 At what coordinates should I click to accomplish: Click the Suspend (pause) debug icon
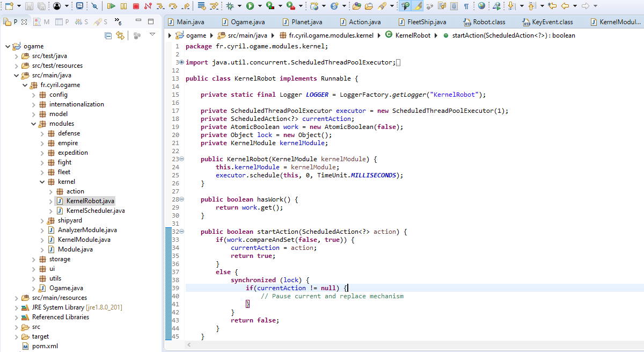click(124, 6)
